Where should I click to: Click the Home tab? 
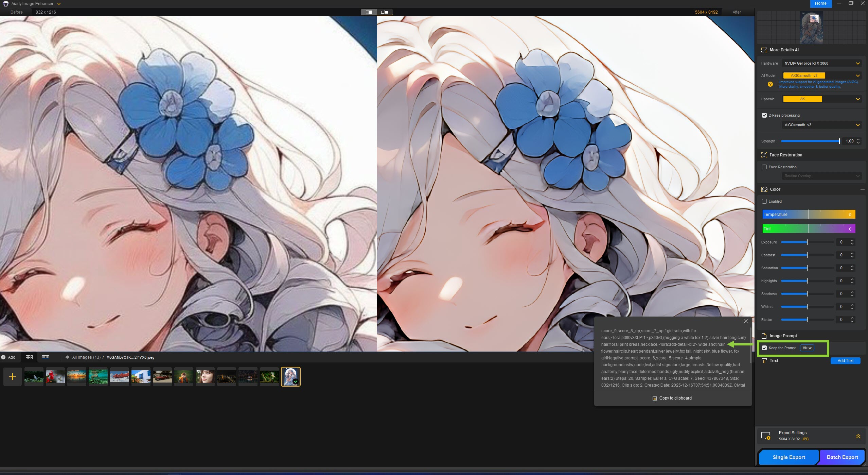click(820, 3)
